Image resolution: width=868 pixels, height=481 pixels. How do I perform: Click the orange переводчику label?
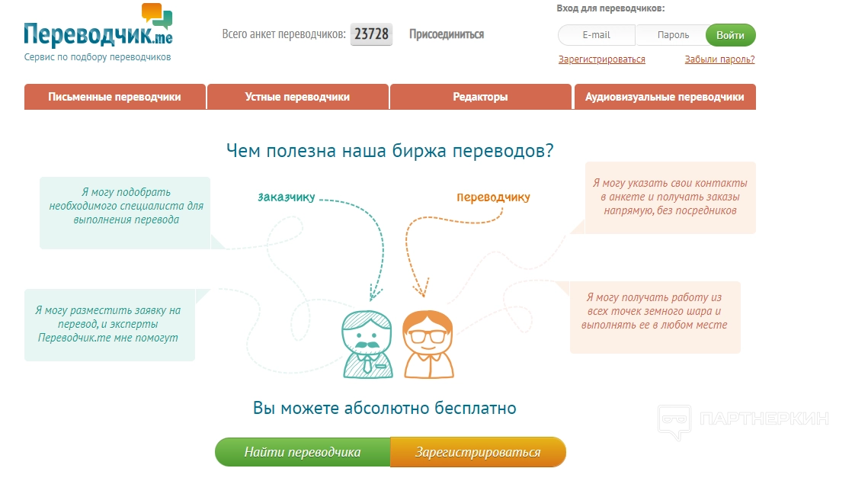coord(493,197)
